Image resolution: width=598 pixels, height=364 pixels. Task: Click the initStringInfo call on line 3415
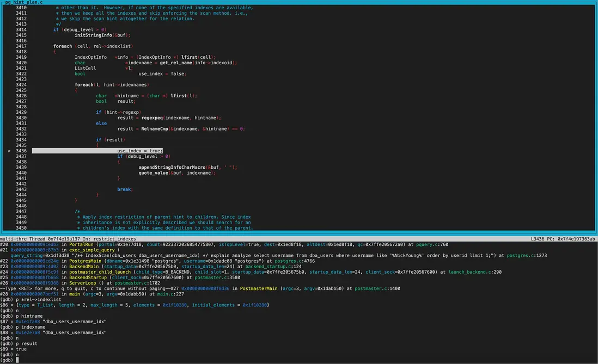[93, 35]
